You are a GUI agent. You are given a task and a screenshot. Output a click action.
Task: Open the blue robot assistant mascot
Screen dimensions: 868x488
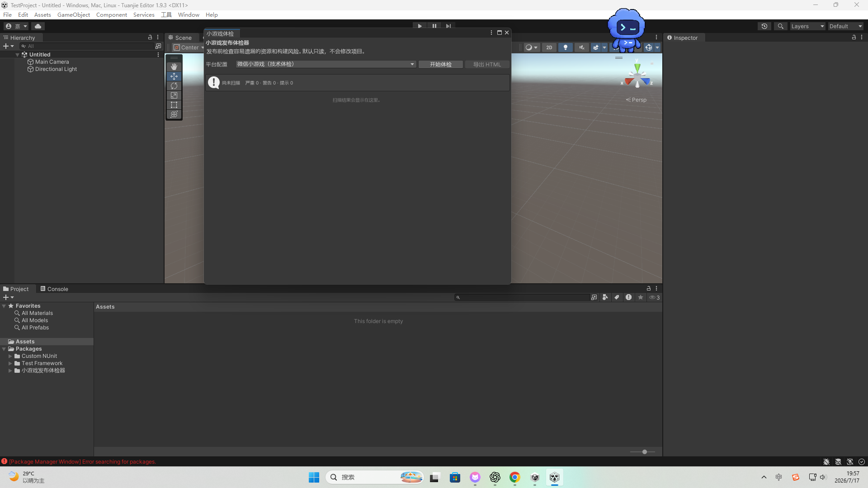[x=627, y=29]
